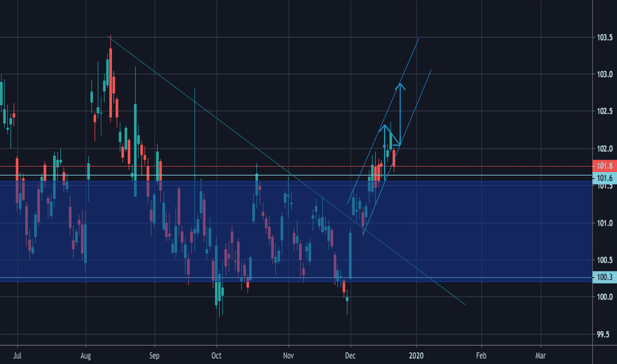Screen dimensions: 617x364
Task: Click the Jul label on time axis
Action: (17, 356)
